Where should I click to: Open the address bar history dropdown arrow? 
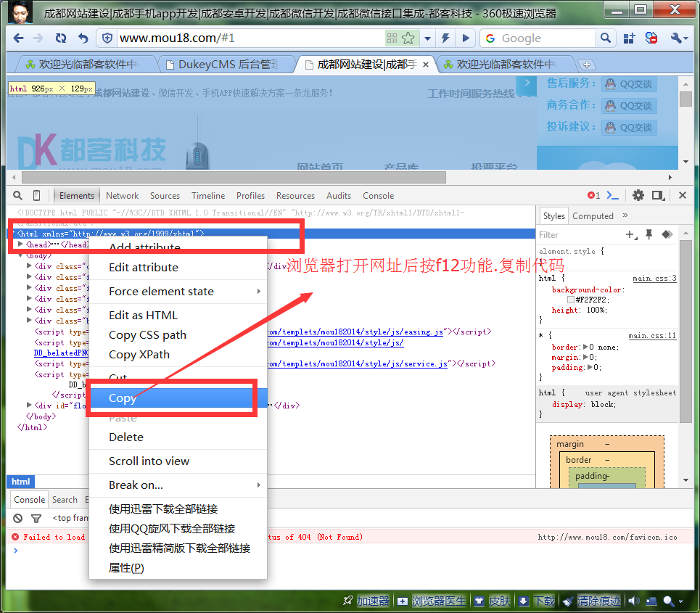coord(427,38)
